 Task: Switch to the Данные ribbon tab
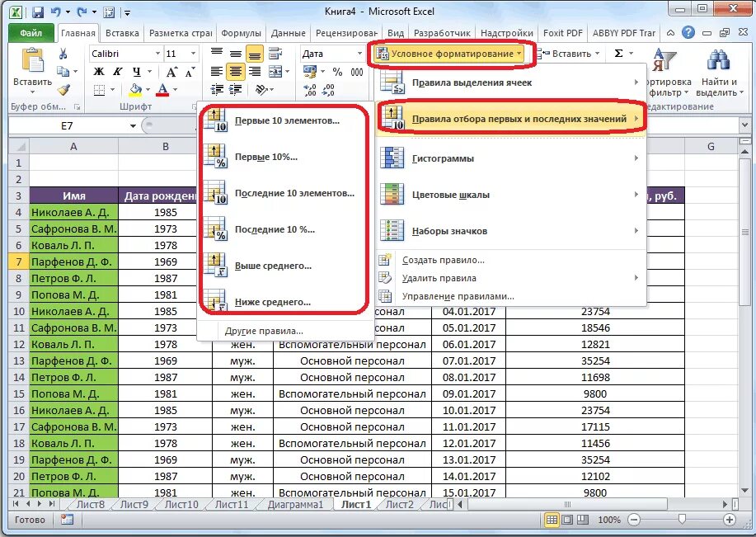point(288,33)
